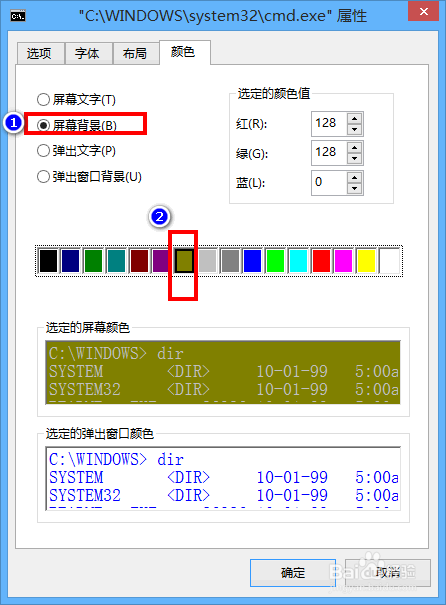
Task: Click the 蓝(L) value input field
Action: coord(329,182)
